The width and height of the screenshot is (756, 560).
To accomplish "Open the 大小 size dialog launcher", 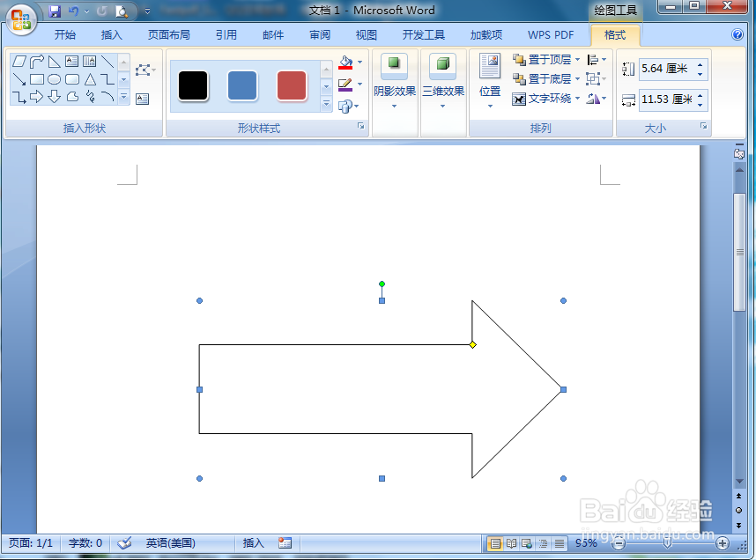I will pyautogui.click(x=703, y=126).
